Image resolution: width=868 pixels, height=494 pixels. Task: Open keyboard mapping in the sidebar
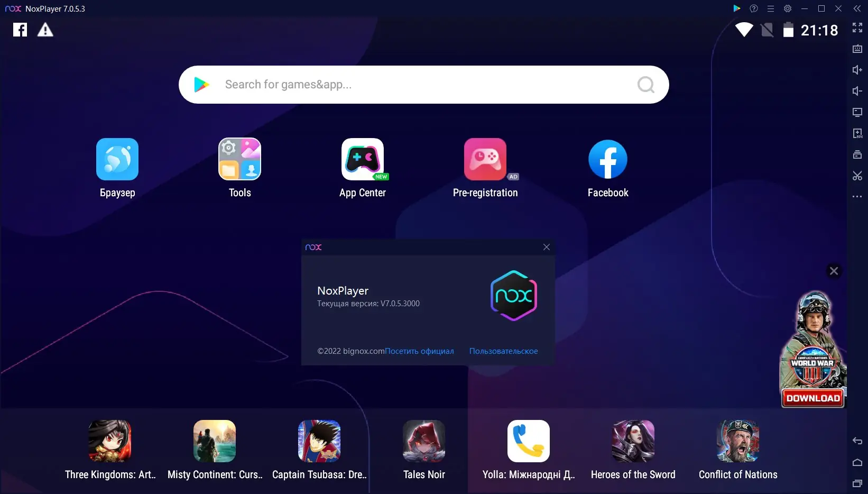857,49
